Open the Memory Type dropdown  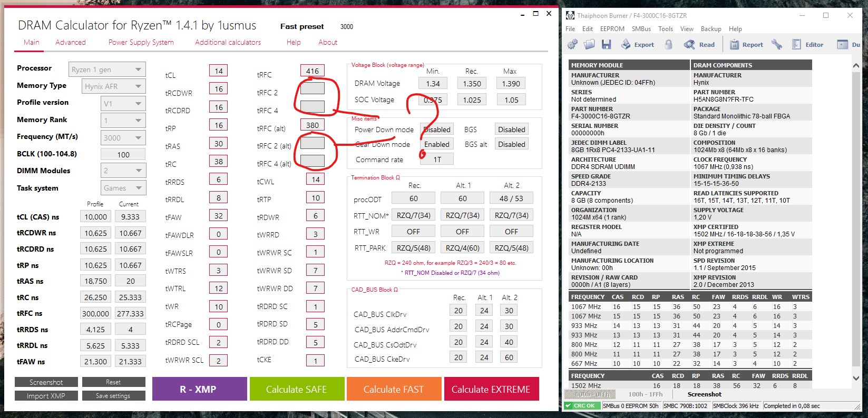(113, 86)
